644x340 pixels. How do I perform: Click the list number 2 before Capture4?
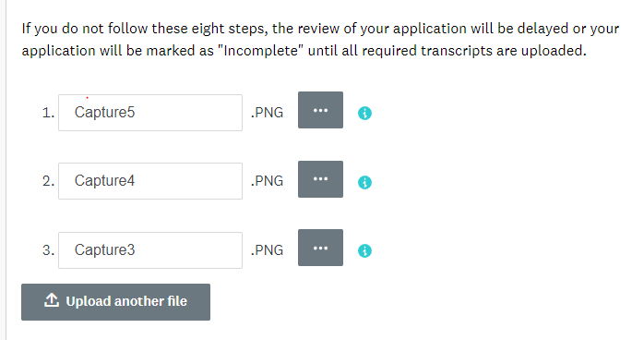click(x=48, y=181)
